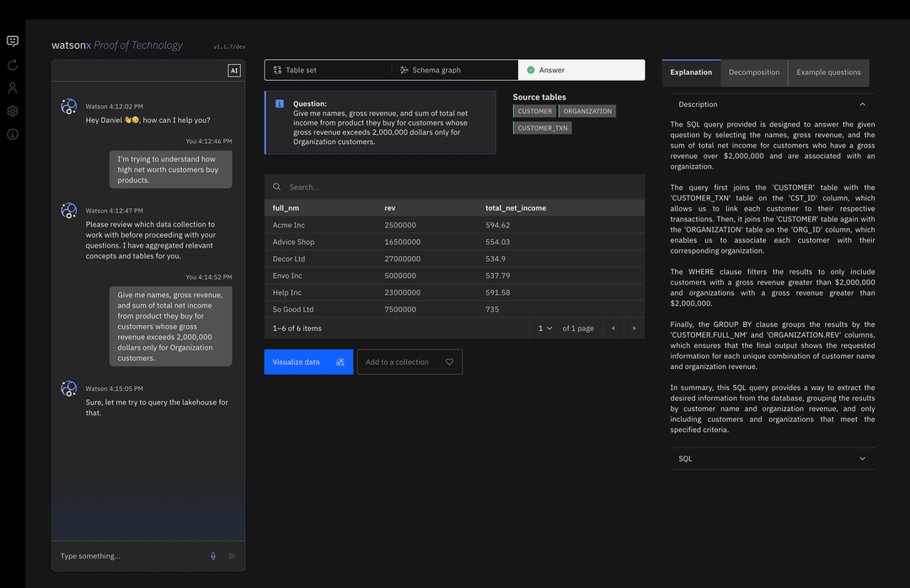Expand the SQL section
Image resolution: width=910 pixels, height=588 pixels.
pyautogui.click(x=862, y=458)
